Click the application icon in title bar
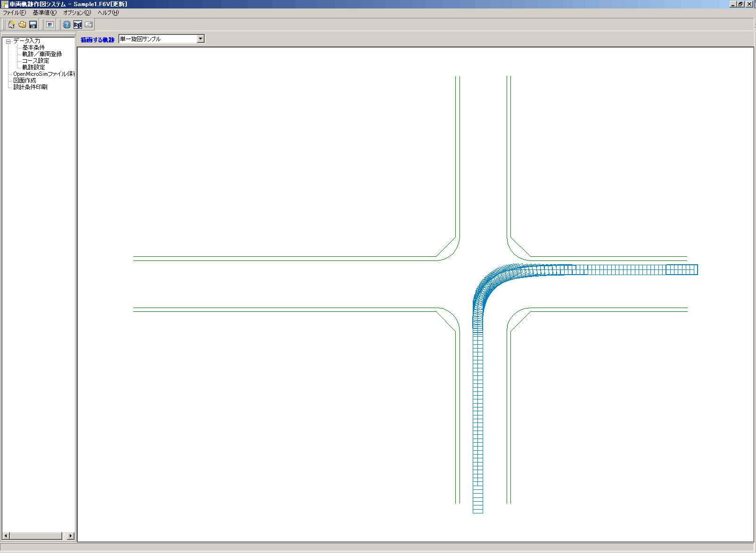756x553 pixels. (5, 4)
